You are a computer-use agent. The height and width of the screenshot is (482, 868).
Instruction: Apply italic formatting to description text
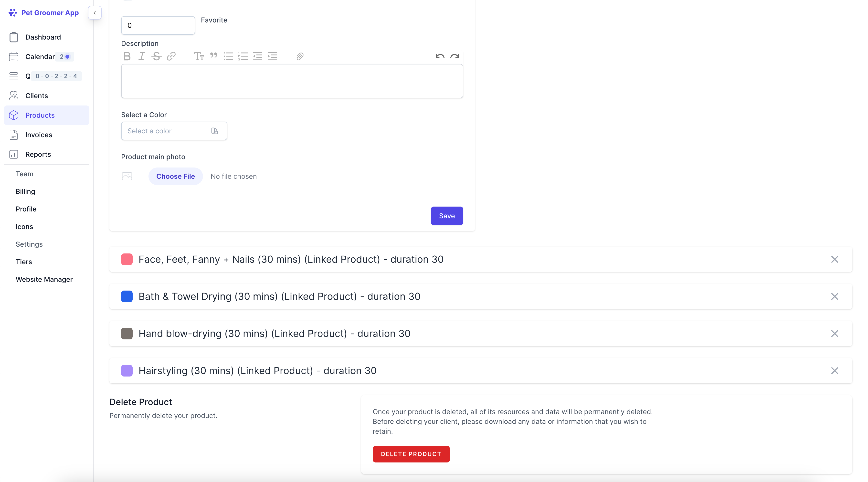point(142,56)
